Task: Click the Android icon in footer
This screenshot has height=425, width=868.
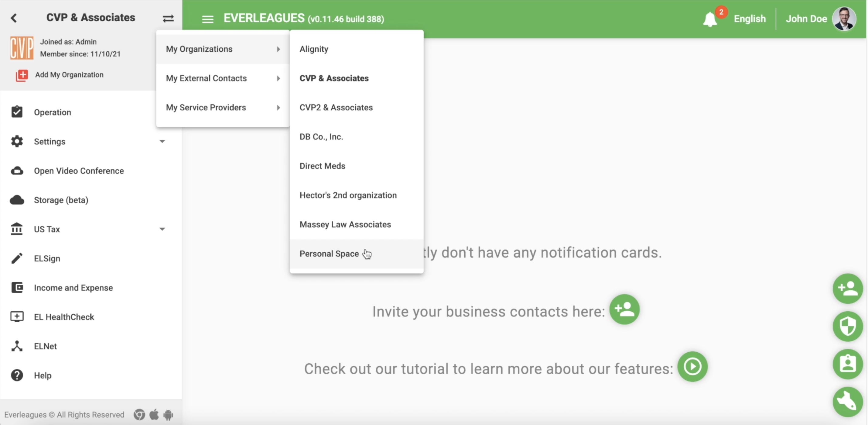Action: click(168, 415)
